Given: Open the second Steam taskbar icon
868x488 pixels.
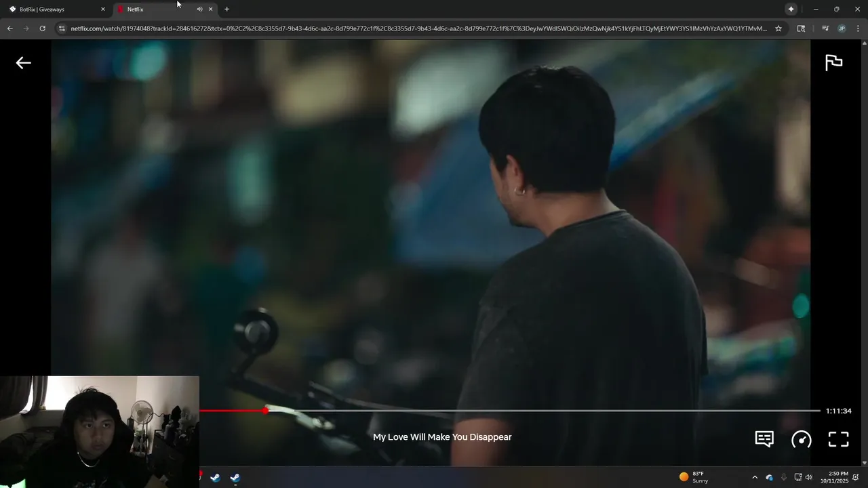Looking at the screenshot, I should (x=235, y=477).
